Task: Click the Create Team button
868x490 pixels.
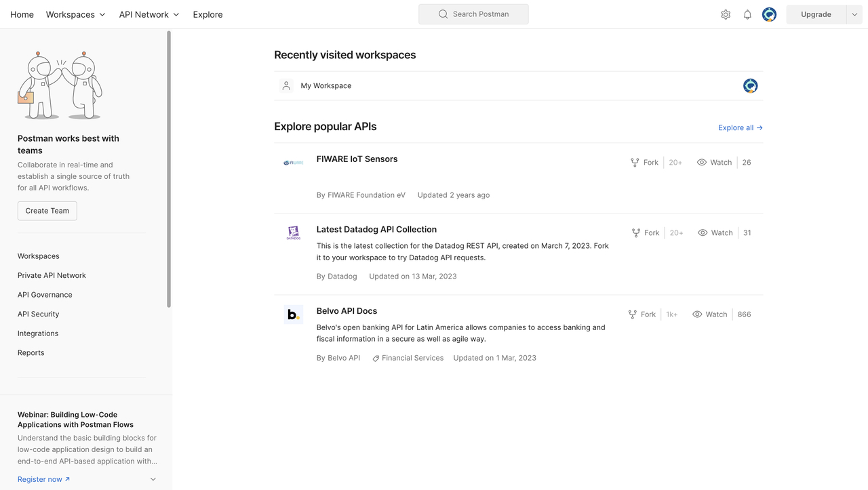Action: pos(47,211)
